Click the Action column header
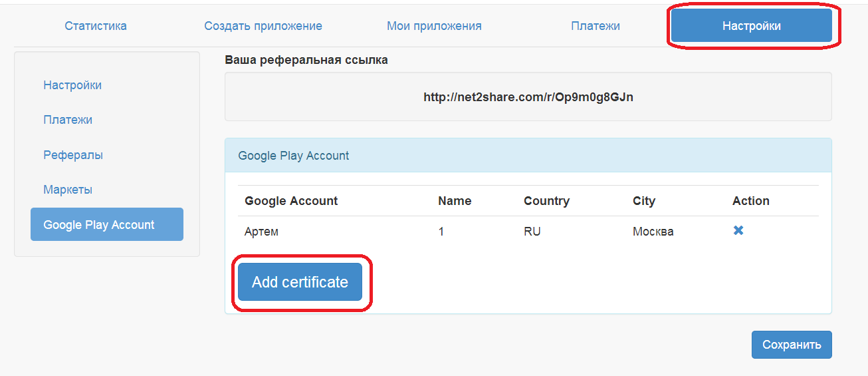This screenshot has width=868, height=376. click(x=751, y=201)
